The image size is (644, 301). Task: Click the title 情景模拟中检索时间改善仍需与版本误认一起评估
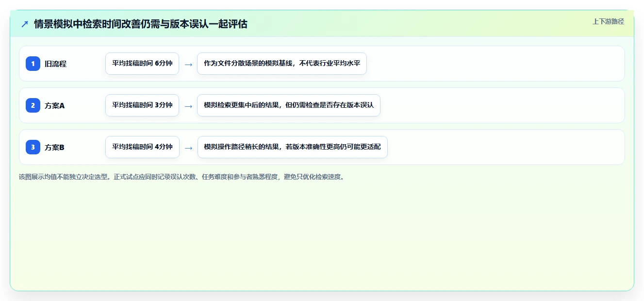click(x=141, y=24)
